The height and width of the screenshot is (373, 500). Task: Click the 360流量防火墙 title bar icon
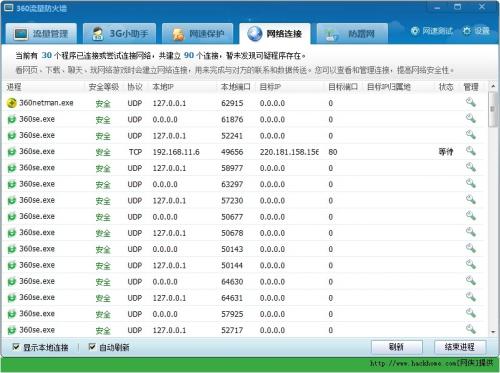8,8
